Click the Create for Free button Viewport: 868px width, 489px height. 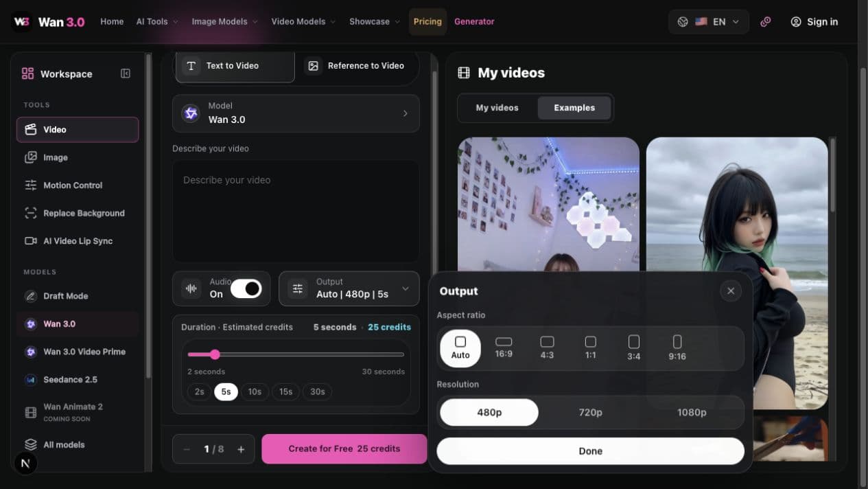click(x=344, y=449)
